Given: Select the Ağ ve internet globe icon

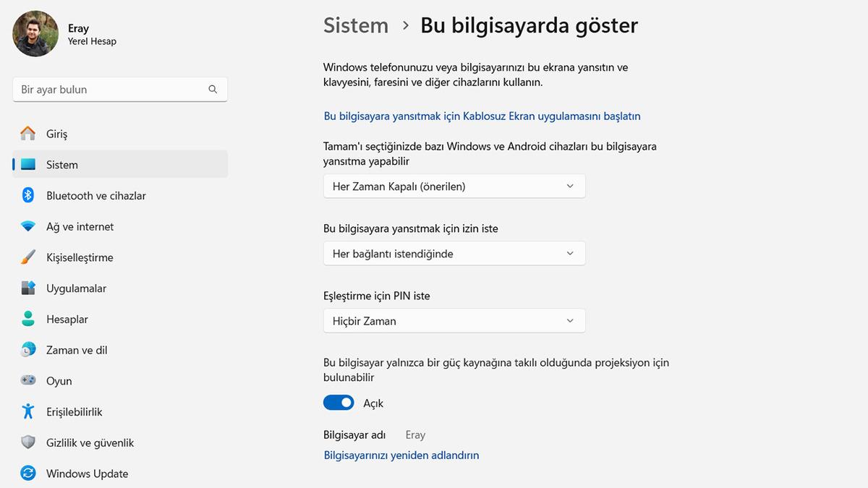Looking at the screenshot, I should (x=27, y=226).
